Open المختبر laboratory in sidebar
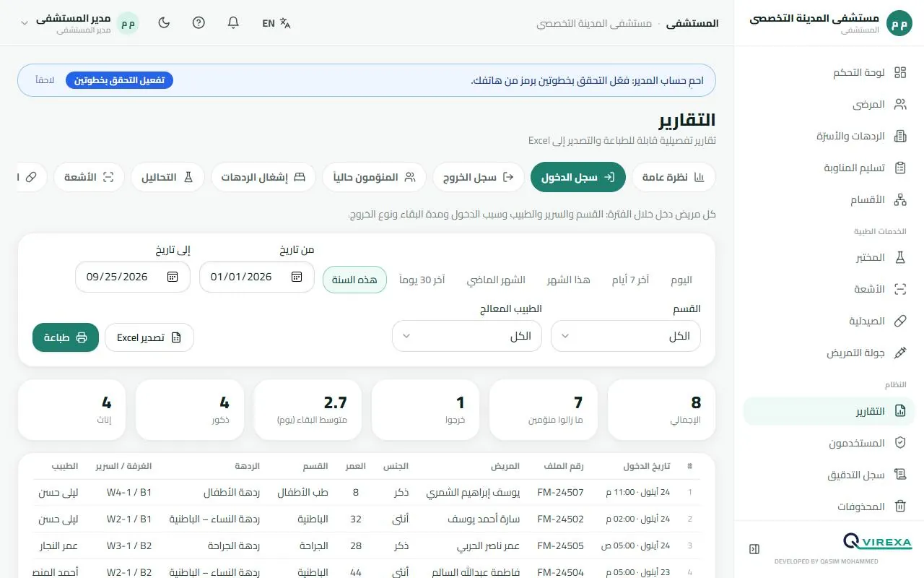 829,257
